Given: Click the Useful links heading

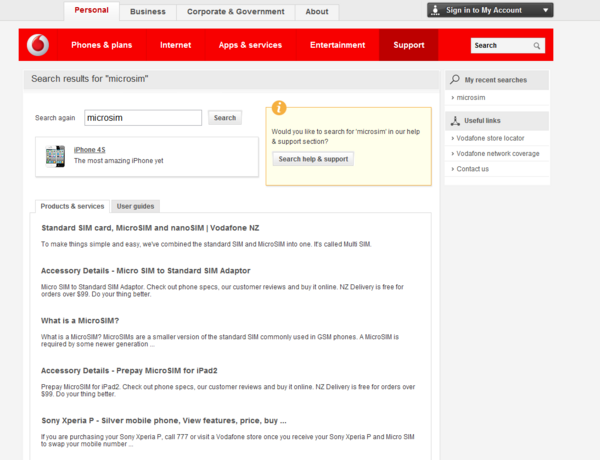Looking at the screenshot, I should tap(482, 121).
